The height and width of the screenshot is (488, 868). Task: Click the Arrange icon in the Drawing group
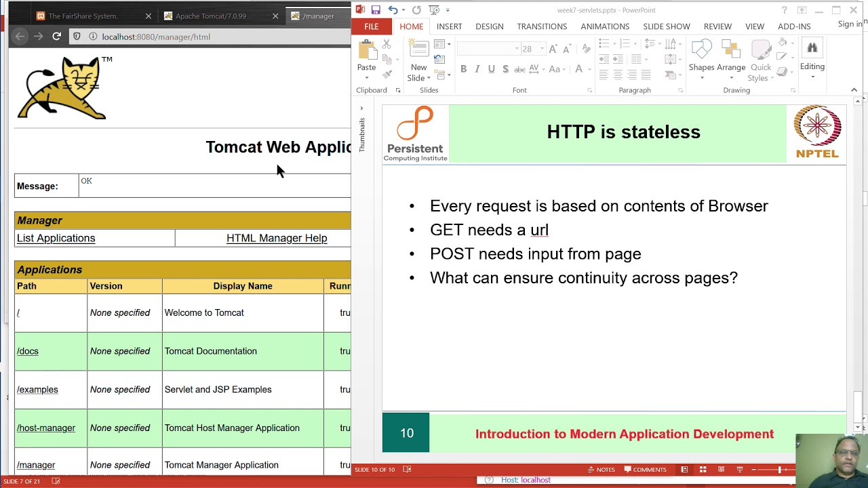coord(731,50)
